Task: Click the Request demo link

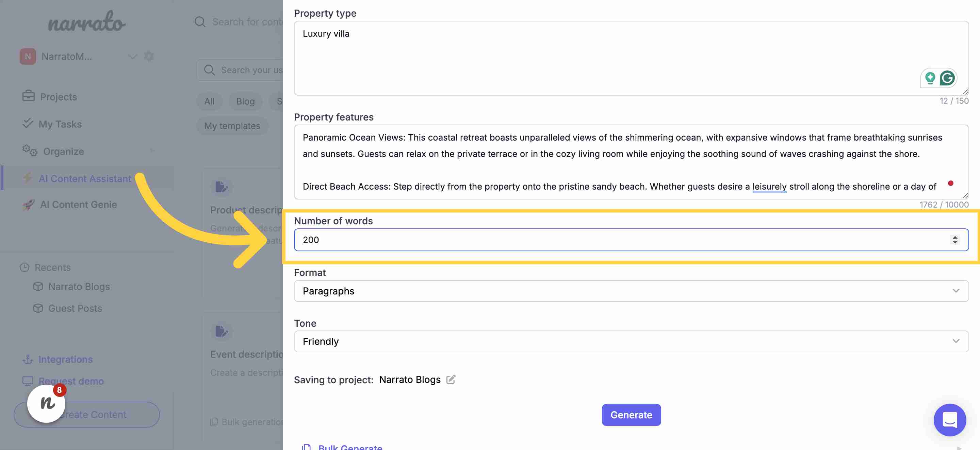Action: point(71,381)
